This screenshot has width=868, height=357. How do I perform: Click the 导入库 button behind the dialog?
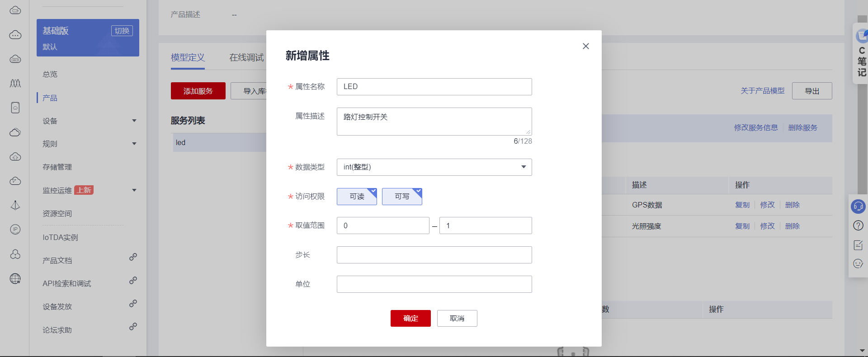[x=249, y=91]
